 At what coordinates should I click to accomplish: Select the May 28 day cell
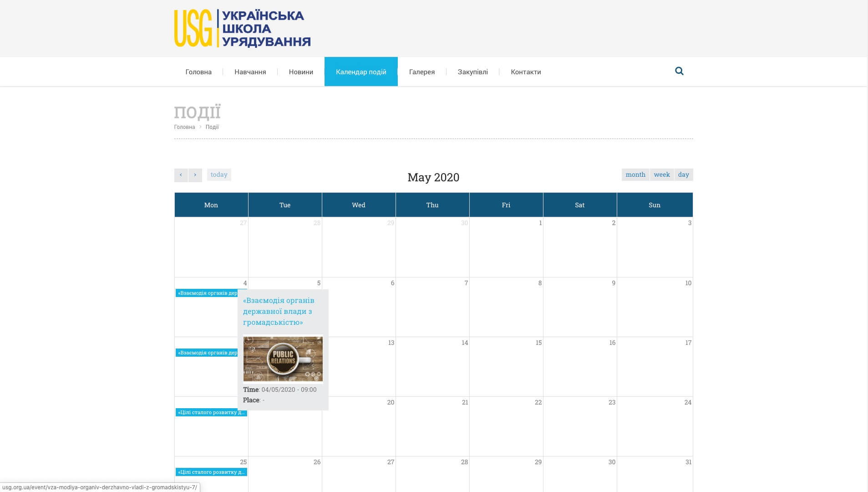[432, 474]
